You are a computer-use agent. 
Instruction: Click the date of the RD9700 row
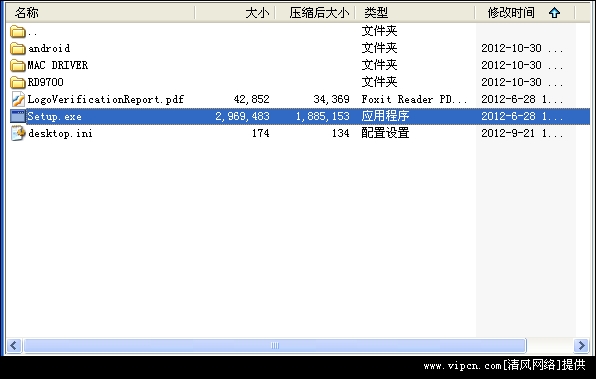(522, 82)
